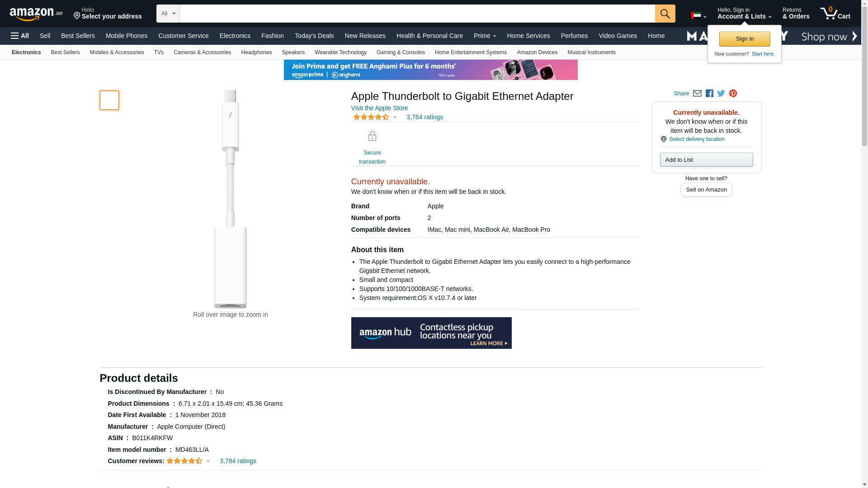Click inside the Amazon search field
The width and height of the screenshot is (868, 488).
click(x=417, y=14)
